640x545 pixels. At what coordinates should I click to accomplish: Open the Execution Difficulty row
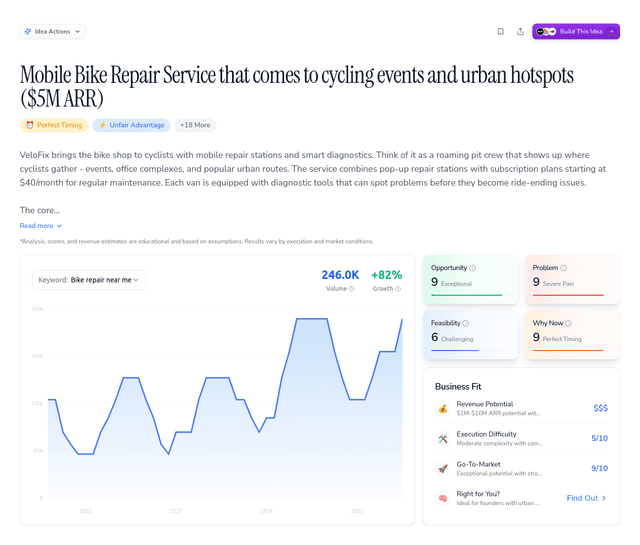[x=521, y=438]
